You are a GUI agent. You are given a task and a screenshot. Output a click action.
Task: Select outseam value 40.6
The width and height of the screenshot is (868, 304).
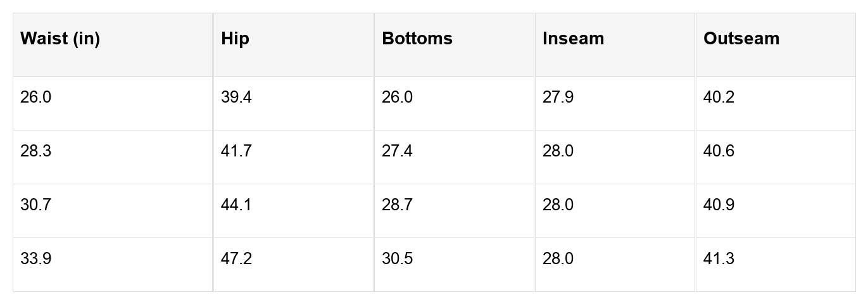coord(719,151)
